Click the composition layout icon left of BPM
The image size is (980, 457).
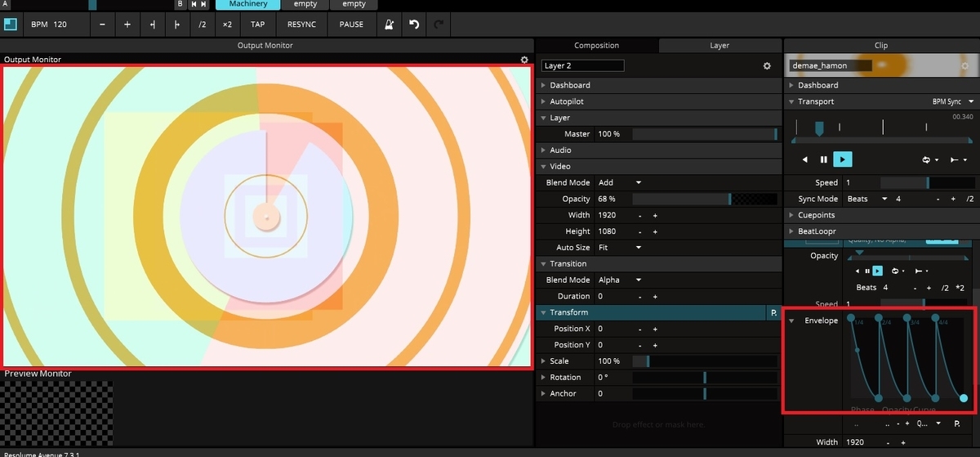[10, 25]
